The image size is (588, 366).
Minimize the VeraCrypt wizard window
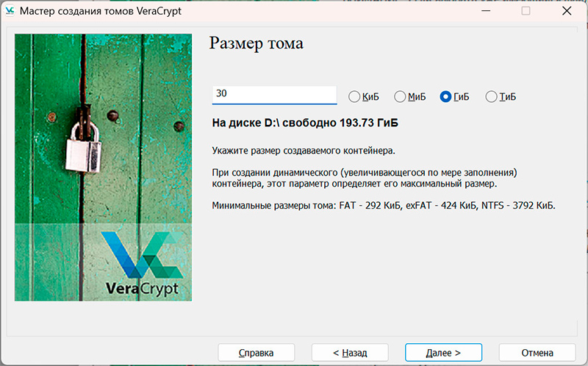[486, 11]
